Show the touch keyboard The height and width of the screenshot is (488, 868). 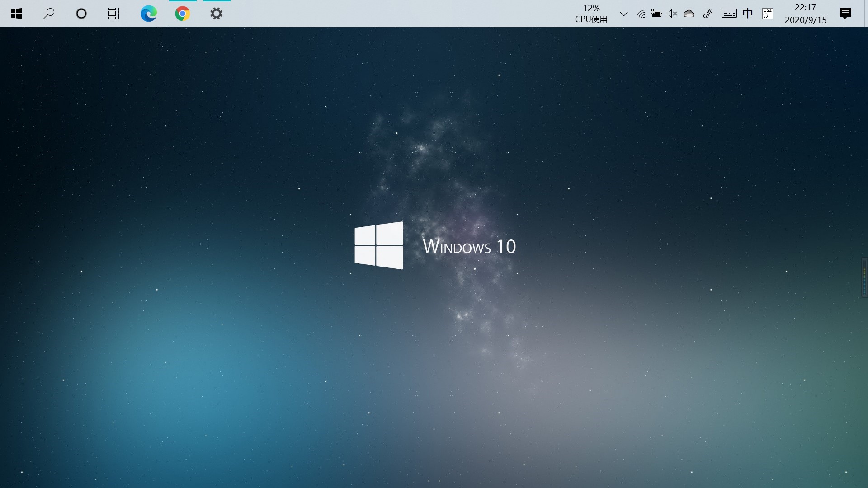729,14
